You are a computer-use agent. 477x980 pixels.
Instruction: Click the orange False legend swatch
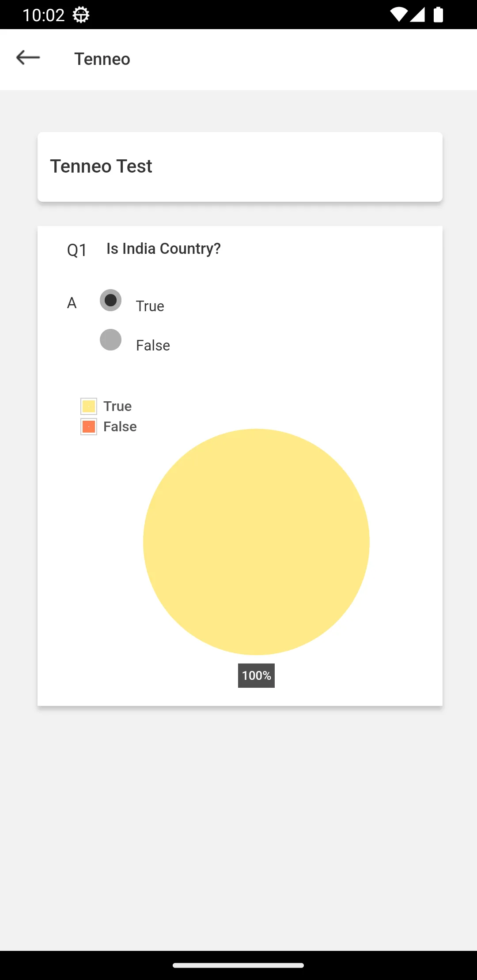tap(89, 427)
